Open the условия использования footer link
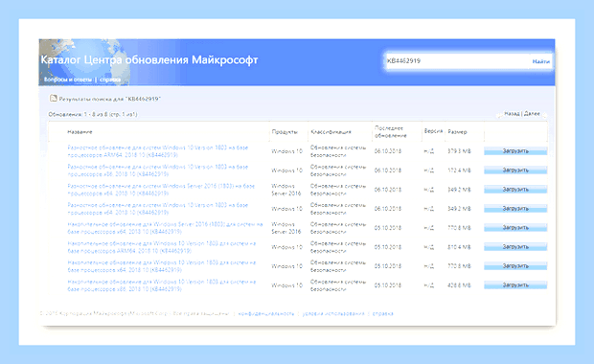This screenshot has height=364, width=594. (333, 313)
